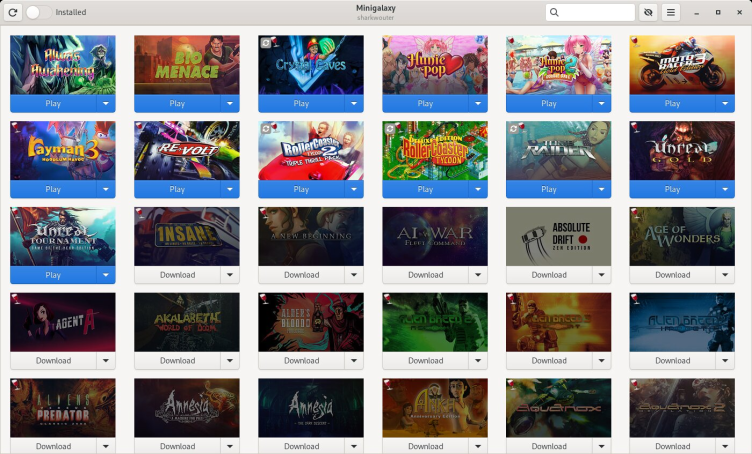Open the hamburger main menu
This screenshot has height=454, width=752.
670,12
